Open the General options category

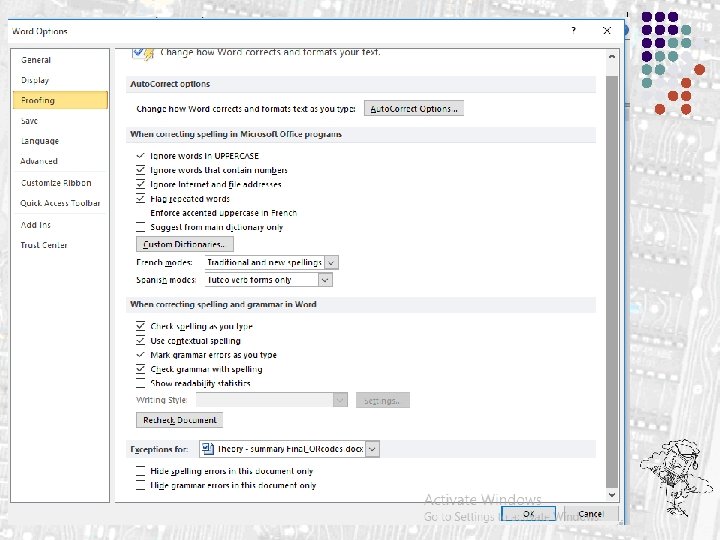click(x=60, y=60)
